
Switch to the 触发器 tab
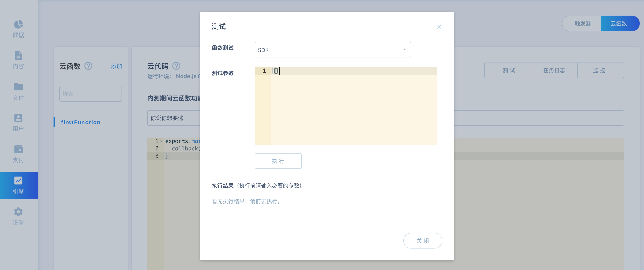582,24
